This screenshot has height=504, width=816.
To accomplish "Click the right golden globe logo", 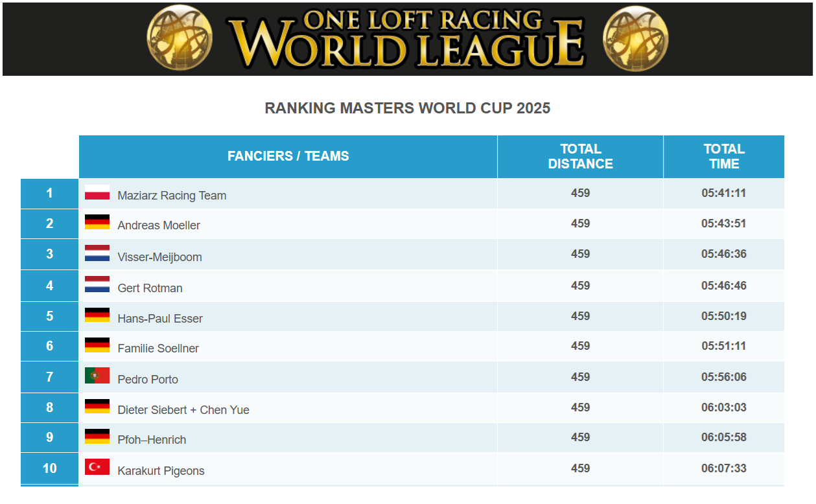I will 635,40.
